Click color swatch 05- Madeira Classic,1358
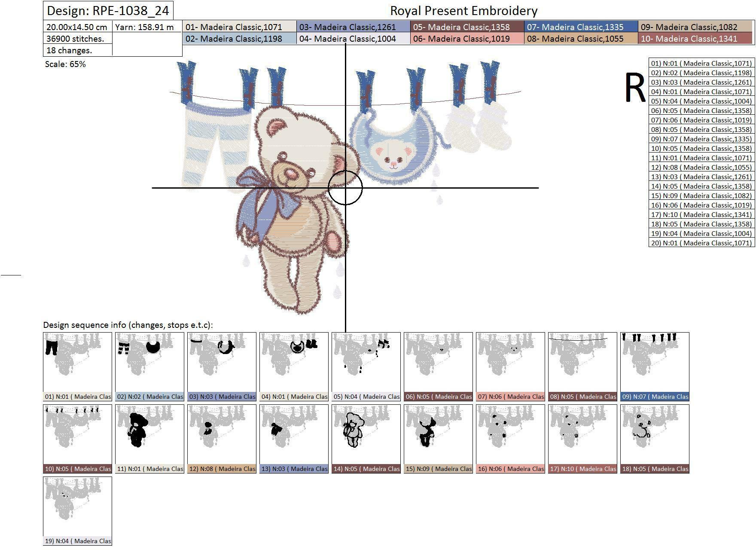The width and height of the screenshot is (756, 550). [467, 27]
